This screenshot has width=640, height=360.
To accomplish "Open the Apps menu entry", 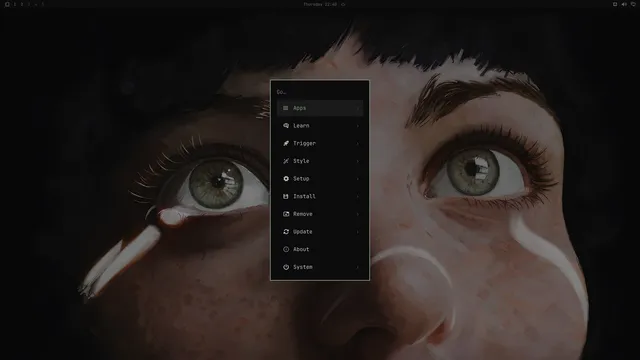I will click(x=320, y=108).
